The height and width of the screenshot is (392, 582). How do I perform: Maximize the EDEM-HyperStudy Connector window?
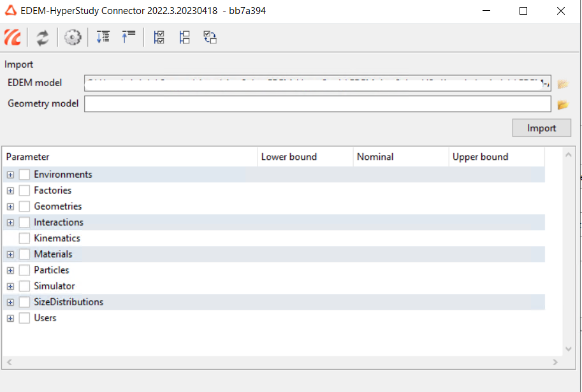(x=523, y=11)
